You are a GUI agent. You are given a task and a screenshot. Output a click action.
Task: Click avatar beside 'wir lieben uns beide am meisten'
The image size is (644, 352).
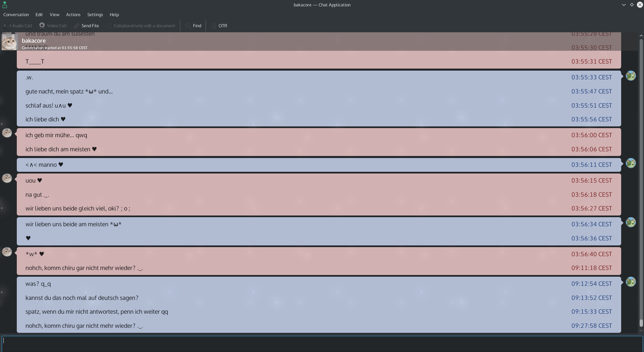631,222
